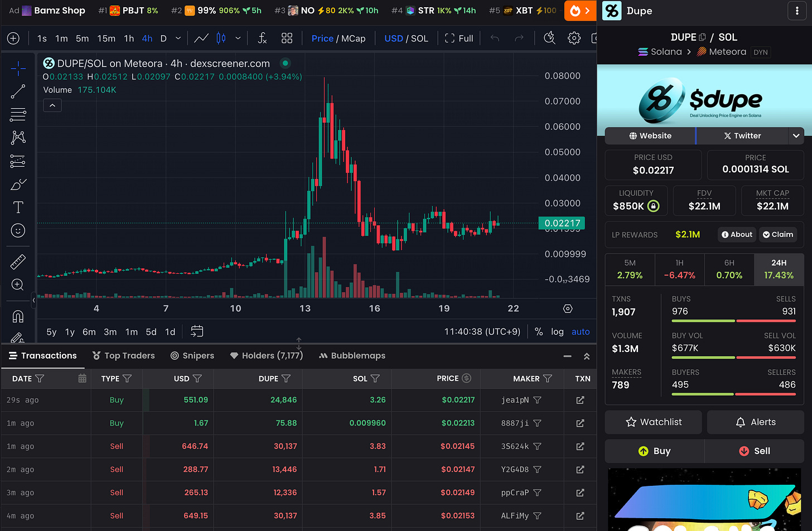Open transaction link for jea1pN row
812x531 pixels.
click(580, 400)
